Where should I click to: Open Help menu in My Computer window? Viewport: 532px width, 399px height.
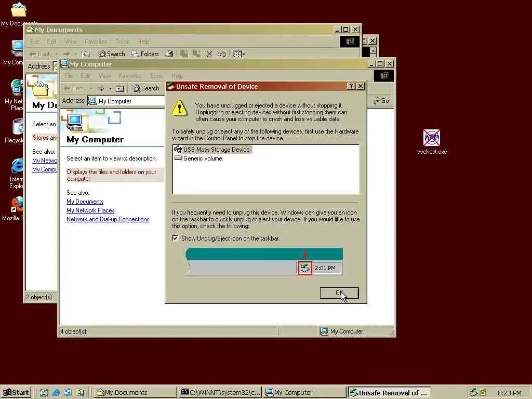coord(177,76)
